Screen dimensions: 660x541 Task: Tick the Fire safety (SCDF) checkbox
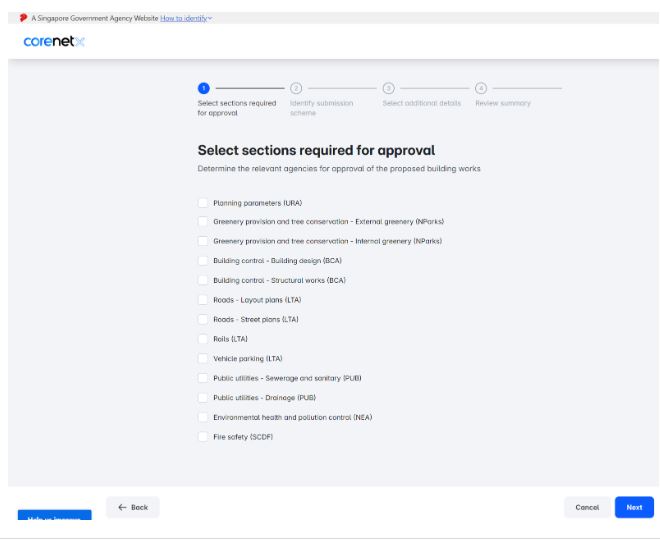203,436
